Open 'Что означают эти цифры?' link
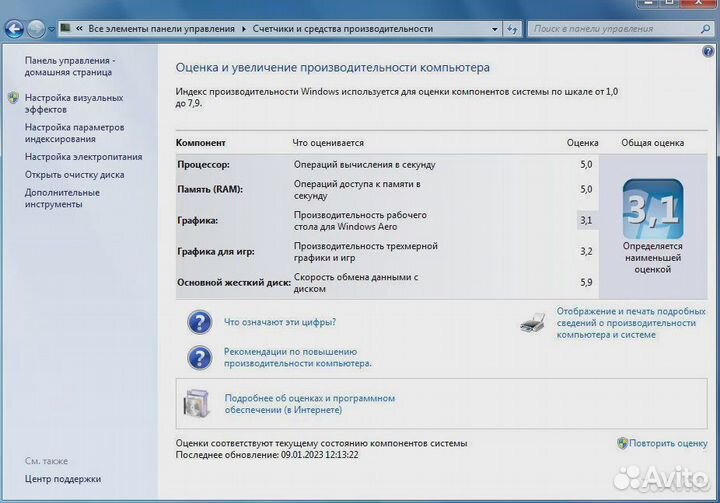 [x=280, y=322]
